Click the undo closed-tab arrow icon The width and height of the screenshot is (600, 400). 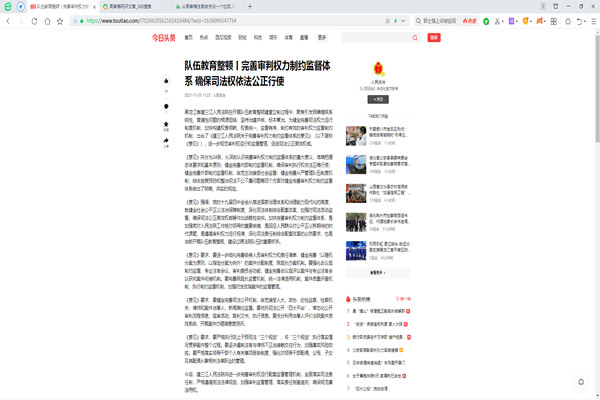pos(580,21)
